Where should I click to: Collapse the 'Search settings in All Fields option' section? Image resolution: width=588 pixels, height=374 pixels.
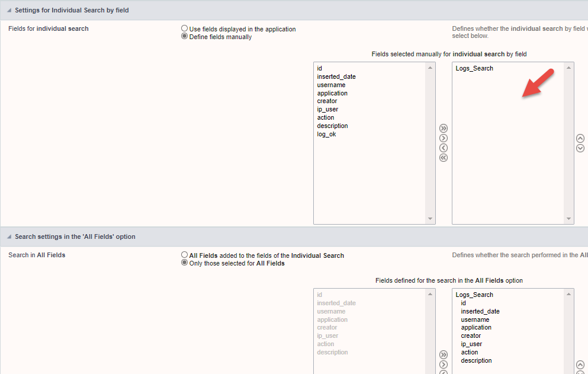(9, 237)
